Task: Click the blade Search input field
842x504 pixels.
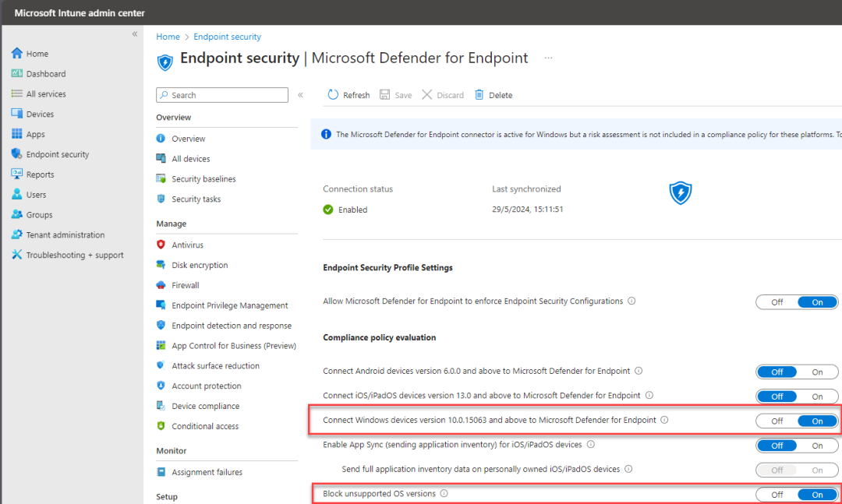Action: click(222, 95)
